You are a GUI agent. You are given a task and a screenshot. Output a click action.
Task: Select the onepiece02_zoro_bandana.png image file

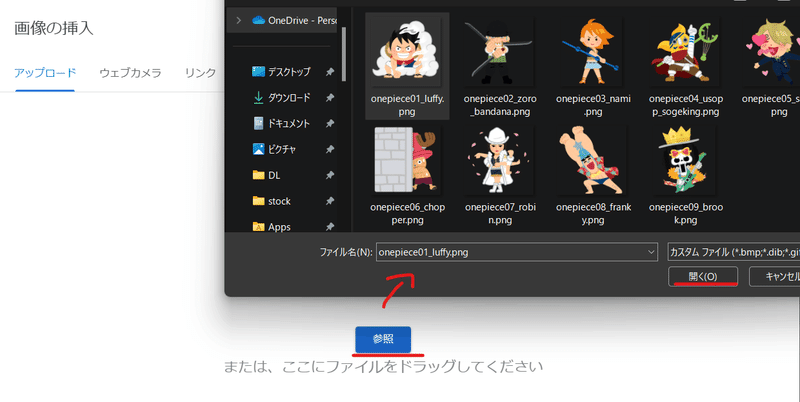pos(500,66)
